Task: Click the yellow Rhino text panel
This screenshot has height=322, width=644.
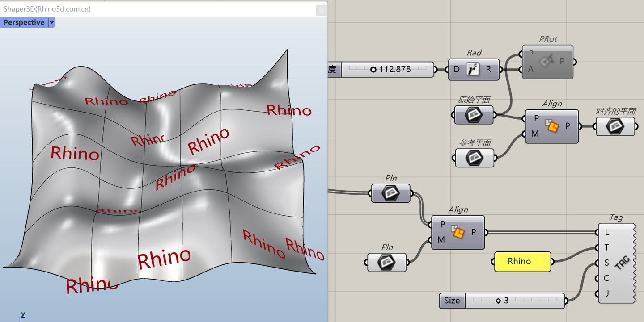Action: coord(522,261)
